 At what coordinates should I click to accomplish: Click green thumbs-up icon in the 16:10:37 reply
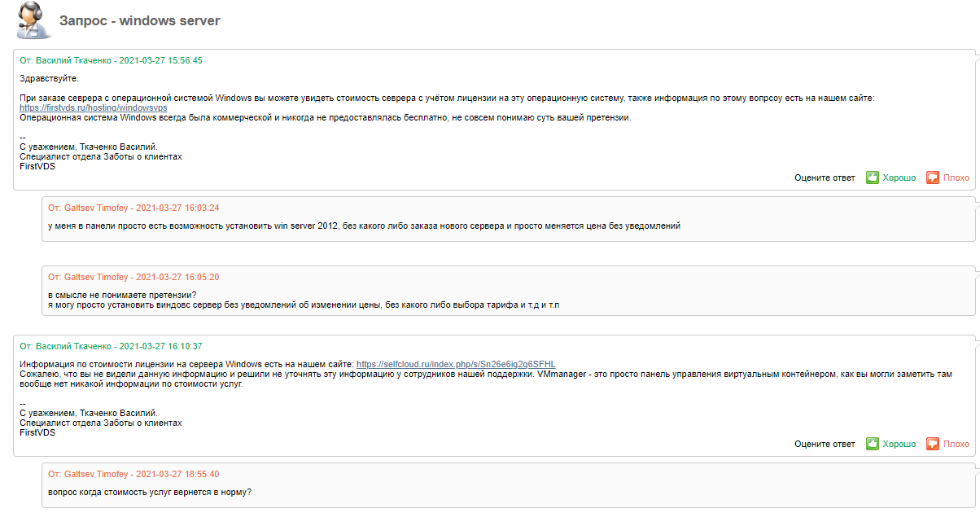pyautogui.click(x=872, y=444)
